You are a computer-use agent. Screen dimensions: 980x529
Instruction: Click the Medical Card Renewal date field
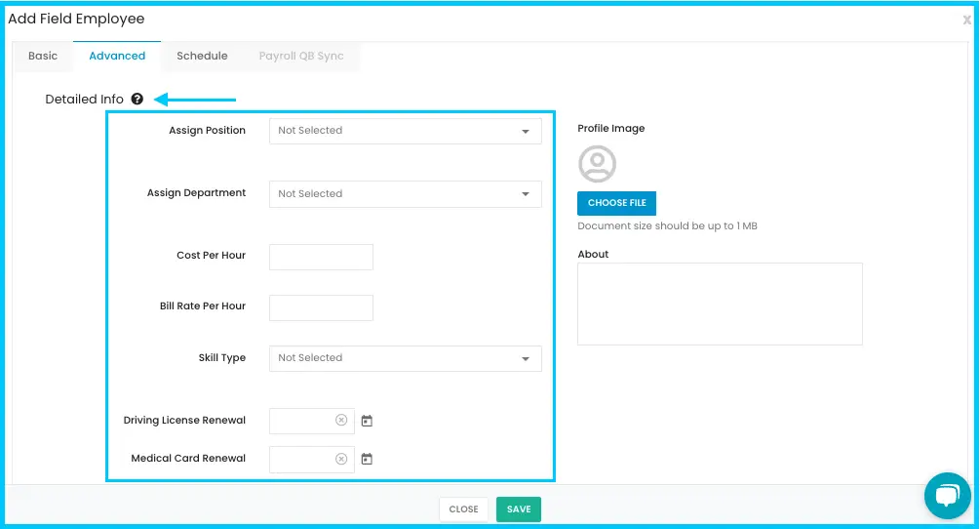click(x=312, y=460)
